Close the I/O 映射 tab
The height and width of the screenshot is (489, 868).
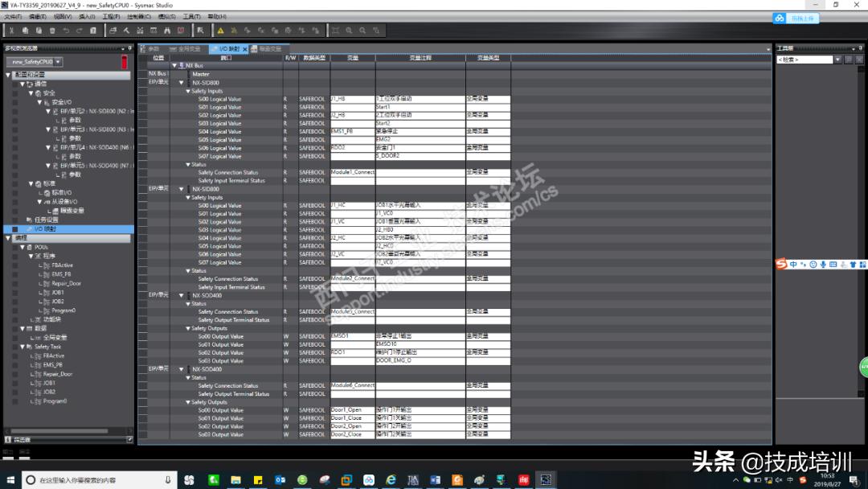245,49
